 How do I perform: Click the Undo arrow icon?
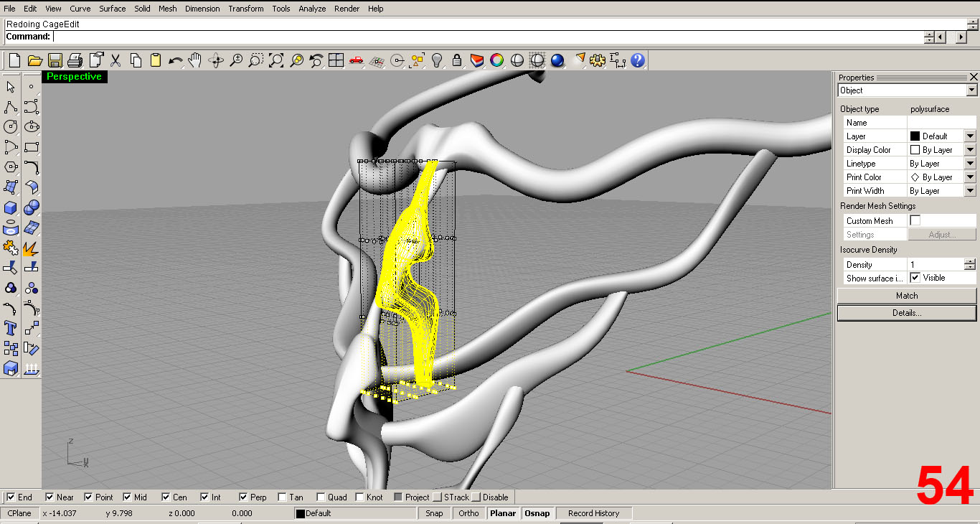[176, 60]
